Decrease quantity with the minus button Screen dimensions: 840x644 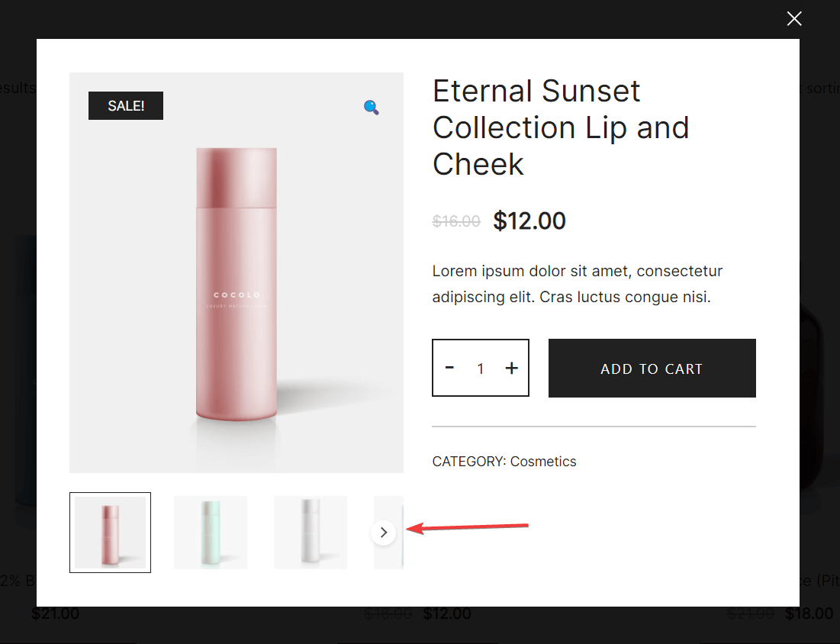(449, 368)
